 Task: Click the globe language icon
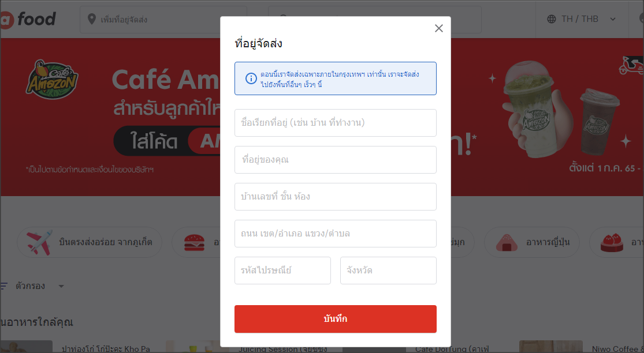point(552,19)
